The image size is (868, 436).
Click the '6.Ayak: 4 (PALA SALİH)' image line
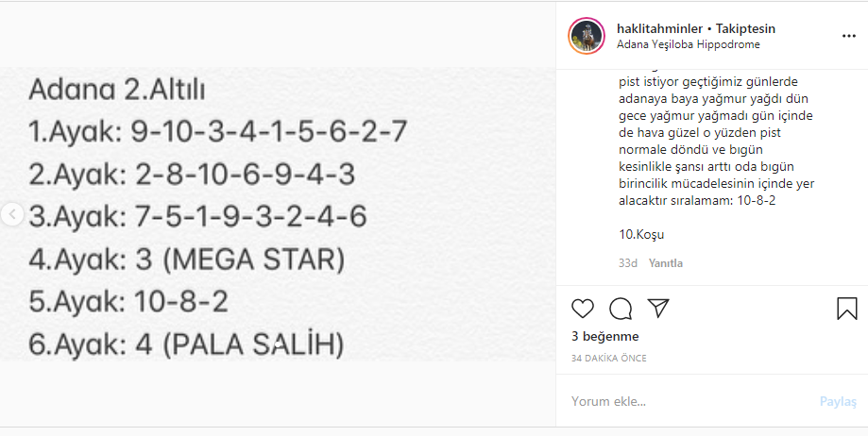click(x=185, y=344)
